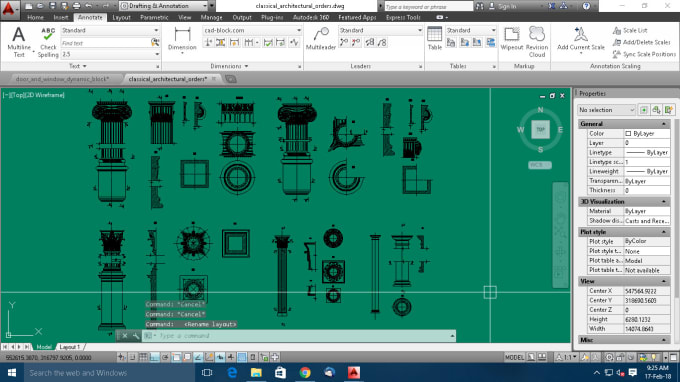Click the first table icon beside Table button
The image size is (680, 382).
point(451,42)
